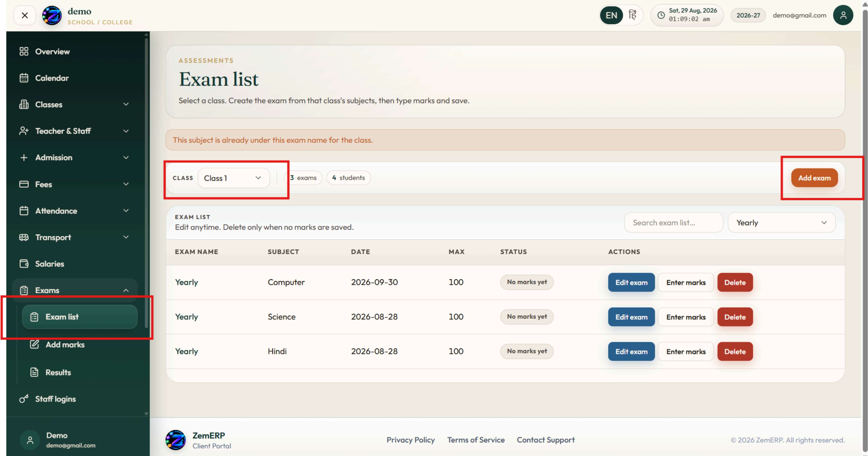Click the clock icon beside the date
This screenshot has height=456, width=868.
pyautogui.click(x=661, y=15)
